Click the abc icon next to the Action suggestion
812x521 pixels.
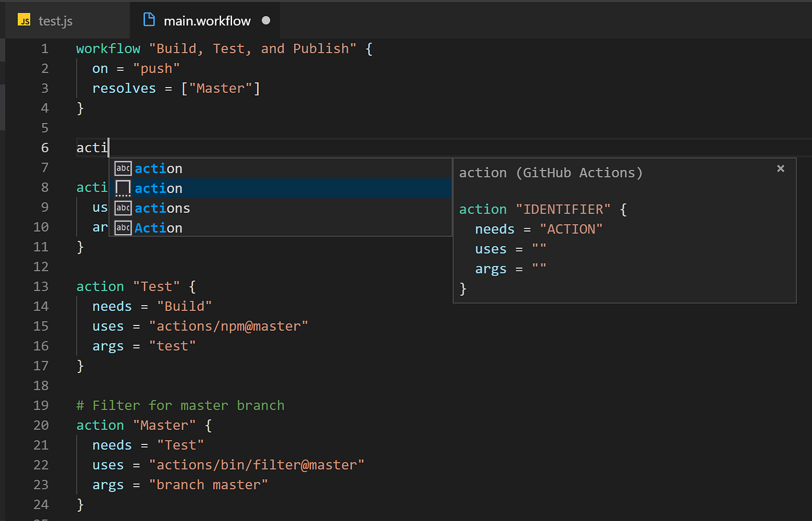pos(123,227)
